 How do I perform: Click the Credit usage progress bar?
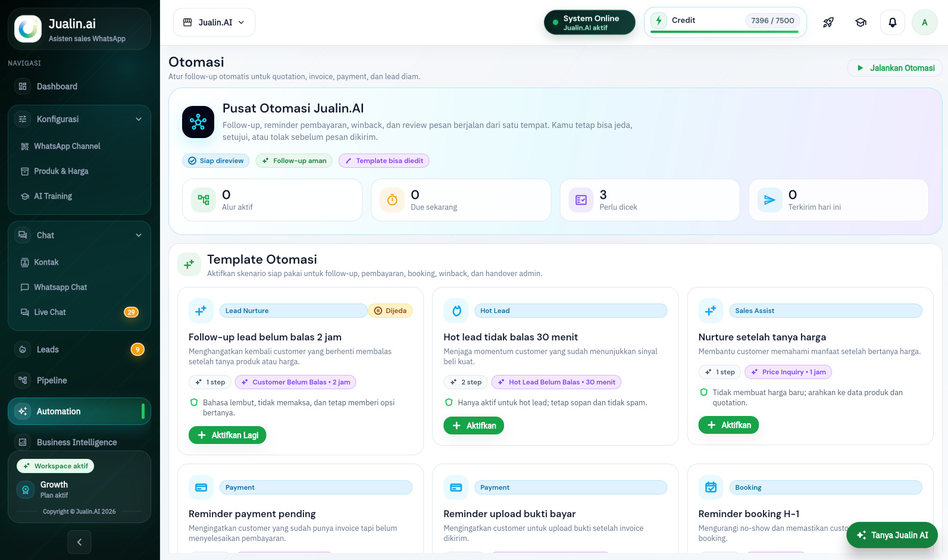(x=724, y=32)
